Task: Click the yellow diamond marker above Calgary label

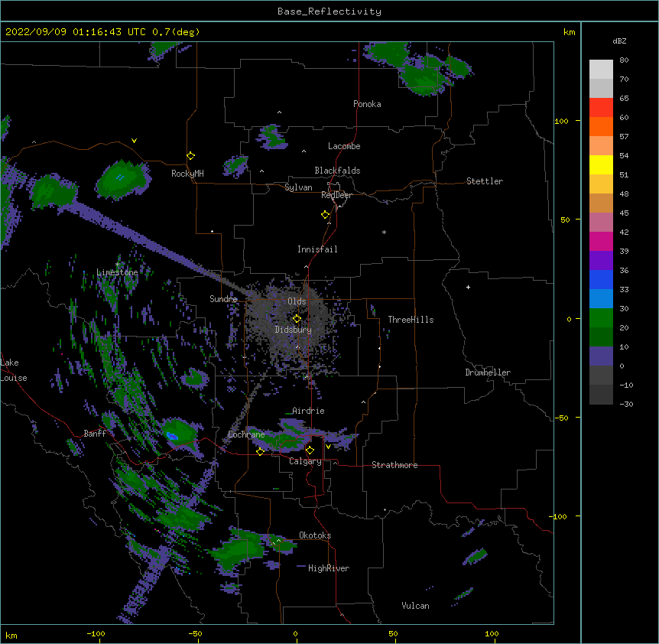Action: [310, 450]
